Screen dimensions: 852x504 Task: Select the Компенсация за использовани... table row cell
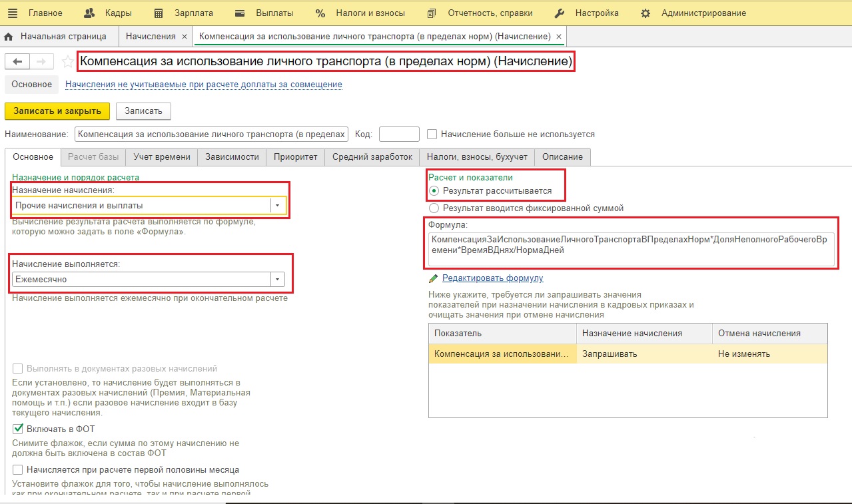tap(503, 354)
